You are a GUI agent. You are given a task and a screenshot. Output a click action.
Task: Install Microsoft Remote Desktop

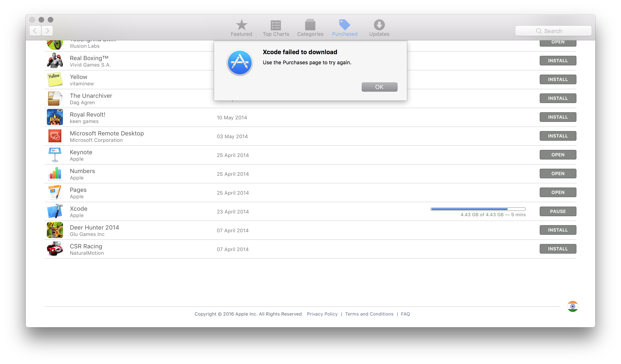click(x=558, y=136)
